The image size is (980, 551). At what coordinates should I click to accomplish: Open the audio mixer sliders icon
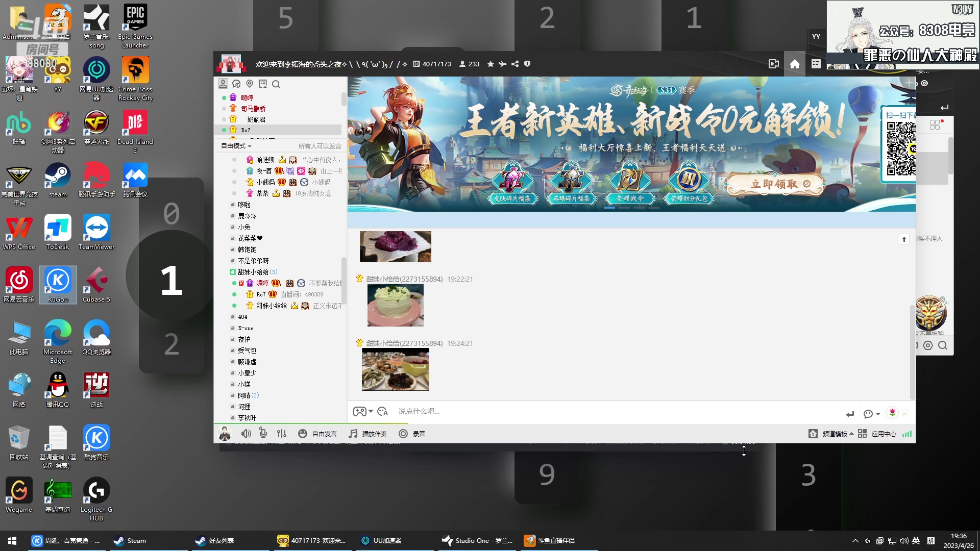pos(282,433)
